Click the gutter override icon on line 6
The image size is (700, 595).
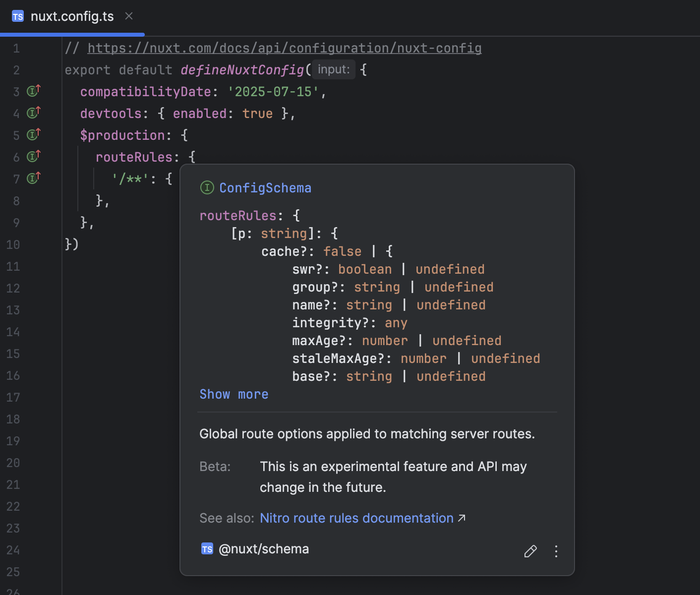click(x=32, y=156)
